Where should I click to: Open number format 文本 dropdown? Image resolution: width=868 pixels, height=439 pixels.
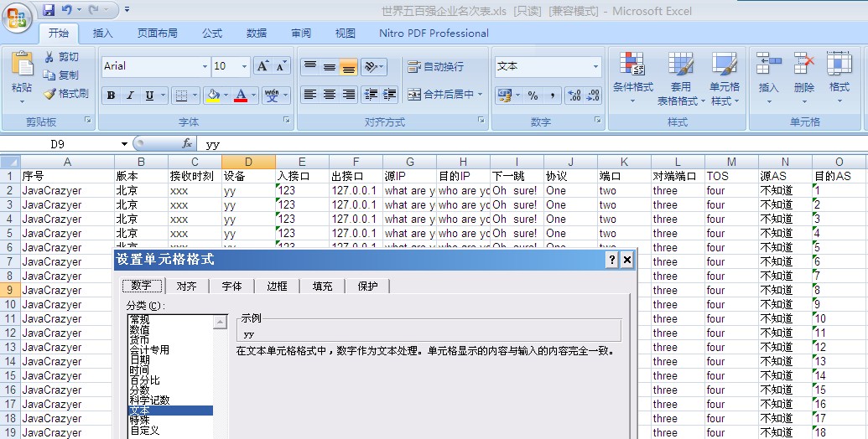(x=595, y=66)
